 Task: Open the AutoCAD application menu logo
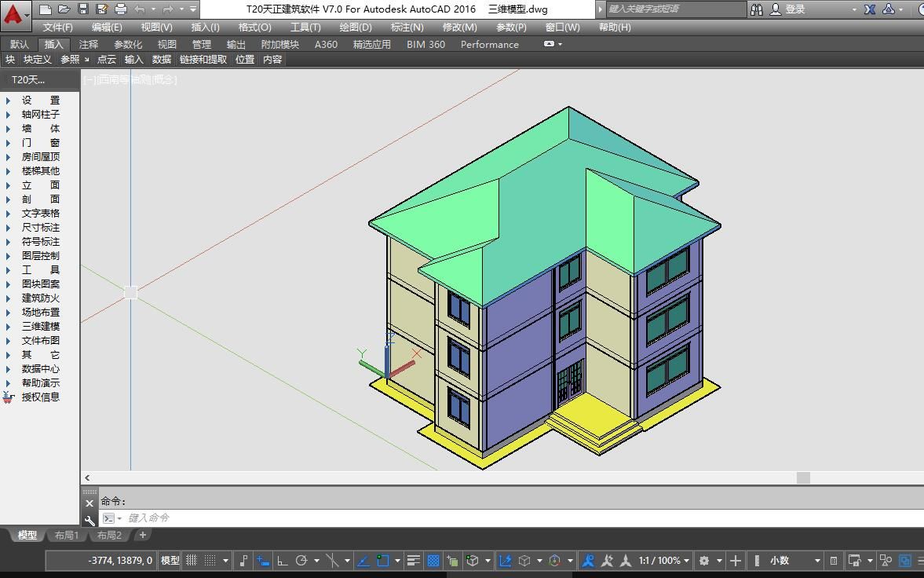click(x=13, y=13)
